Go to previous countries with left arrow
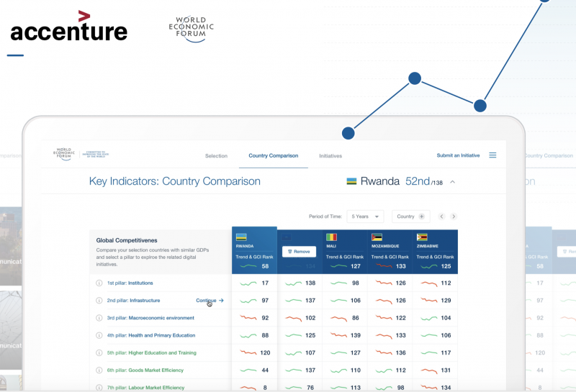Viewport: 576px width, 392px height. coord(441,216)
